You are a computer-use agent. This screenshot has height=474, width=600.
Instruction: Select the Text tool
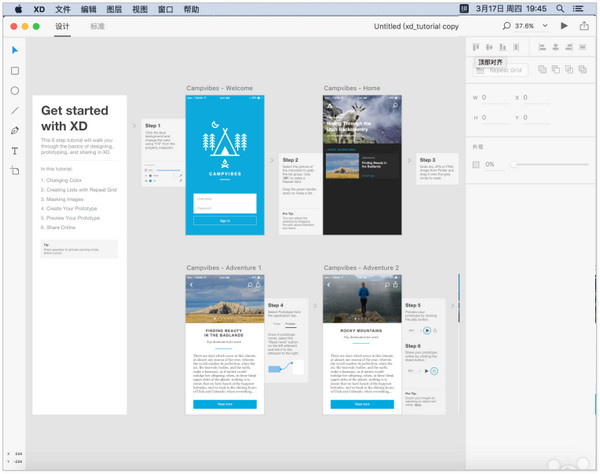15,151
